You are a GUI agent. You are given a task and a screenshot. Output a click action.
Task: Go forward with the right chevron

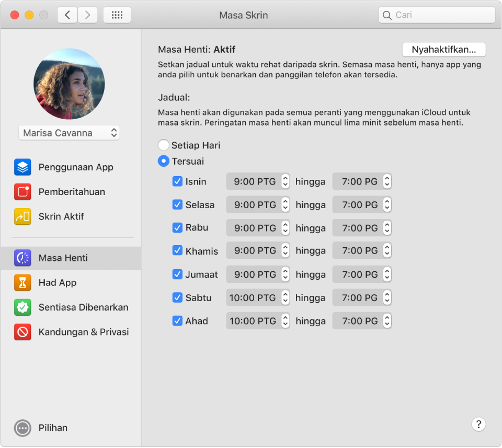coord(87,15)
